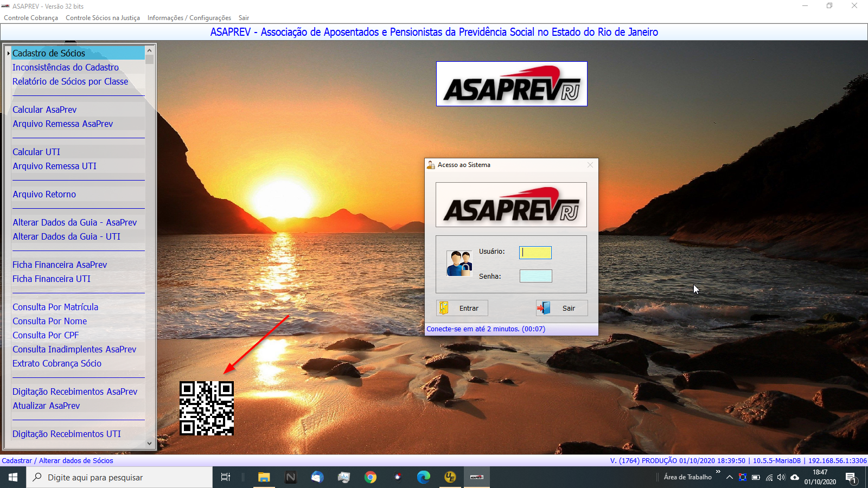Screen dimensions: 868x488
Task: Select Consulta Por CPF in sidebar
Action: [46, 335]
